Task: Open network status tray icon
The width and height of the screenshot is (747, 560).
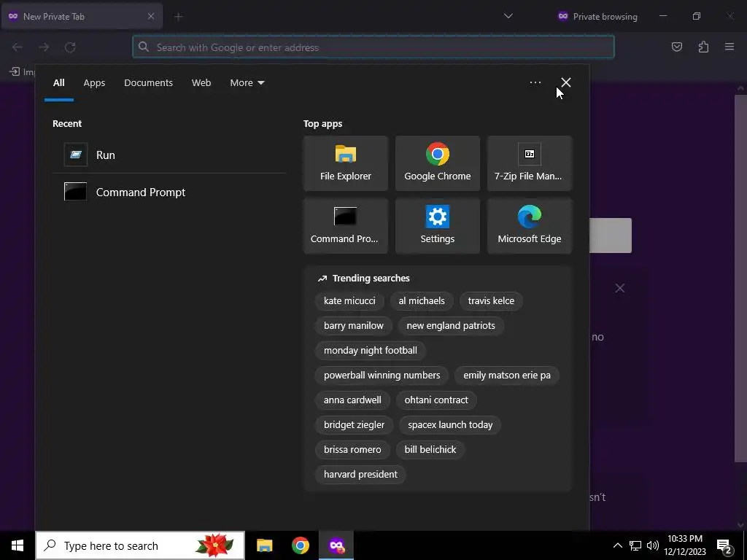Action: coord(635,545)
